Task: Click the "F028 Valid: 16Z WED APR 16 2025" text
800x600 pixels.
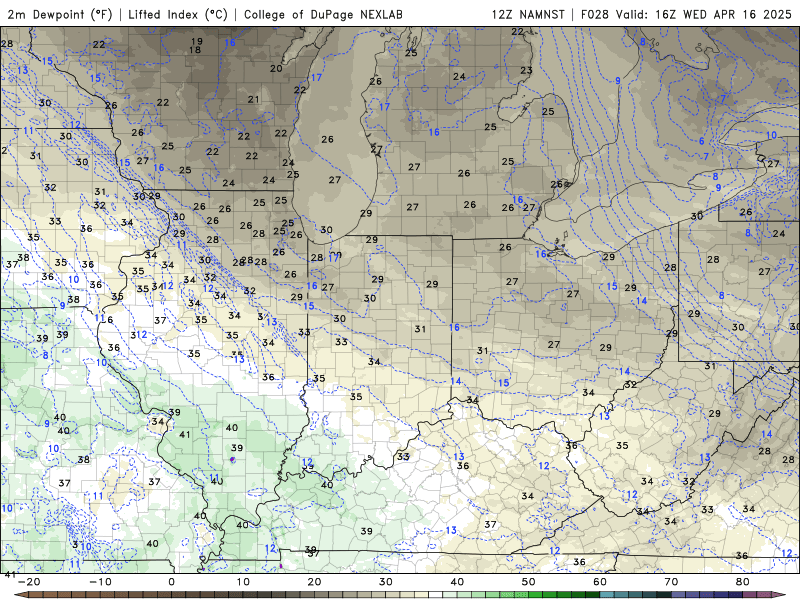Action: 686,14
